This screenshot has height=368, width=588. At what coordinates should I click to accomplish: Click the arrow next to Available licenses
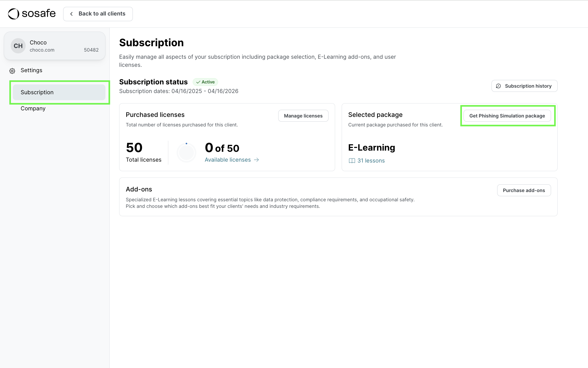[x=256, y=160]
